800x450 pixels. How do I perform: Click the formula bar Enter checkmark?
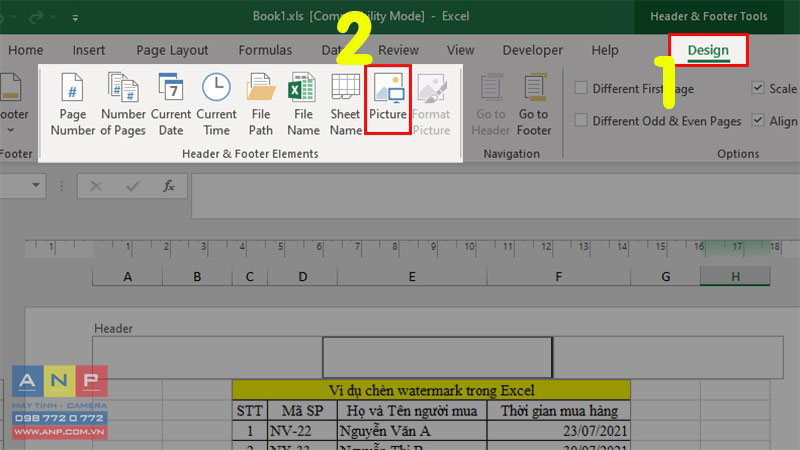(133, 186)
